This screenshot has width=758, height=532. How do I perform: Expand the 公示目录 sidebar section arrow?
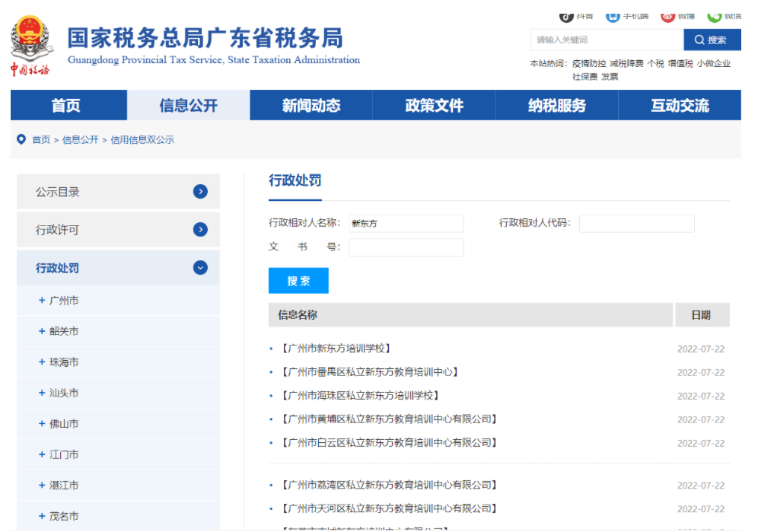click(x=200, y=192)
